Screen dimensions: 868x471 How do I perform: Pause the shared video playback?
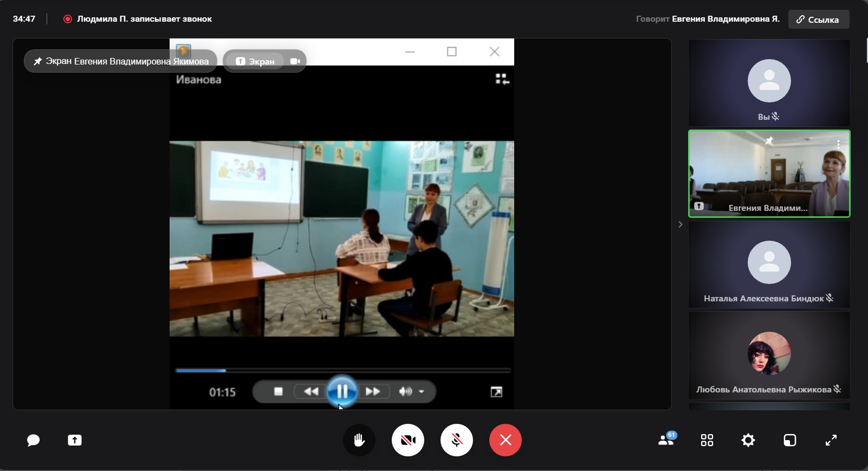342,391
